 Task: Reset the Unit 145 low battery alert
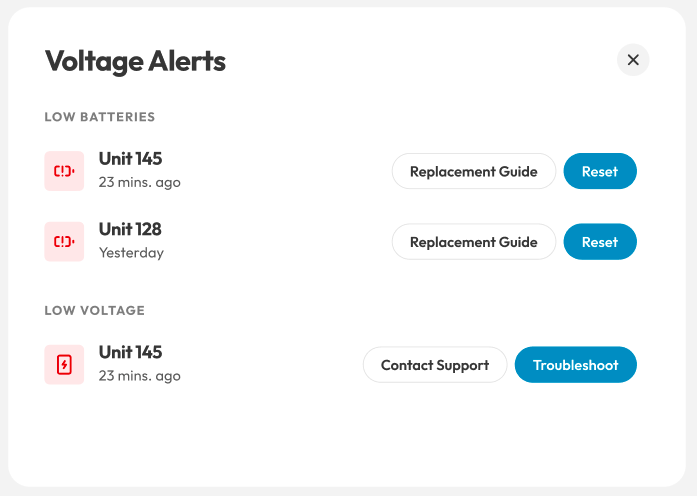[x=600, y=171]
